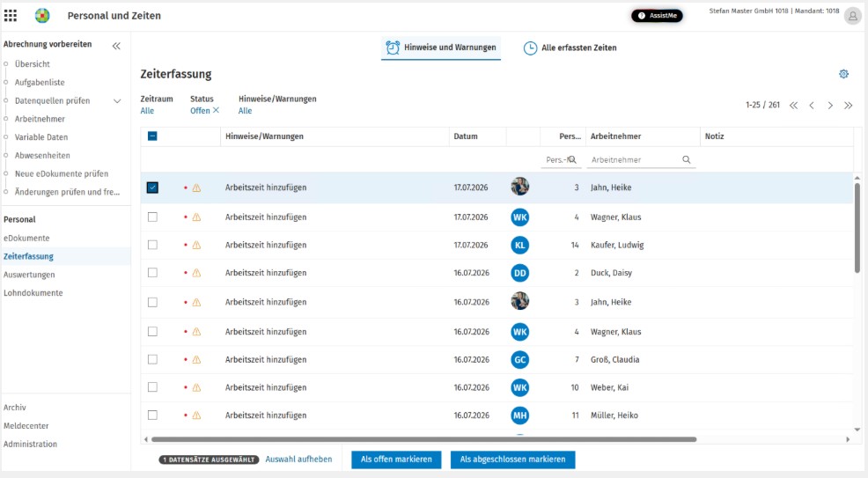Click search icon in Pers.-Nr. filter field

572,159
